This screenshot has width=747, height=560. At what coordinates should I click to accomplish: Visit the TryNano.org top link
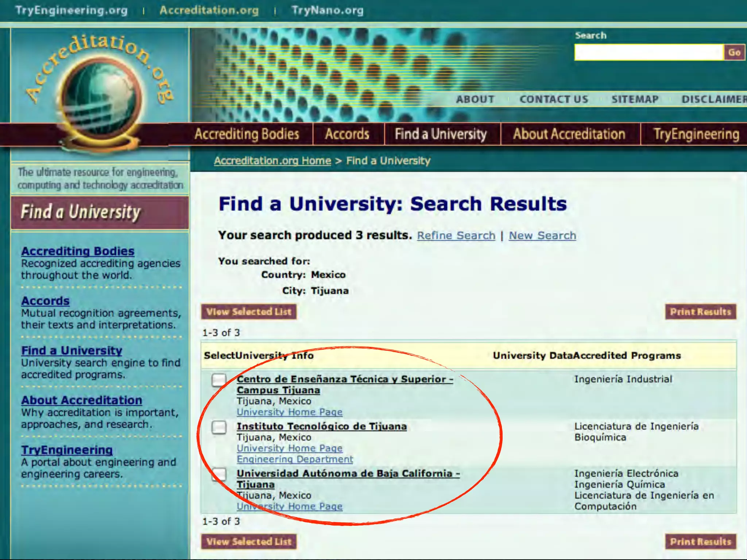[327, 10]
